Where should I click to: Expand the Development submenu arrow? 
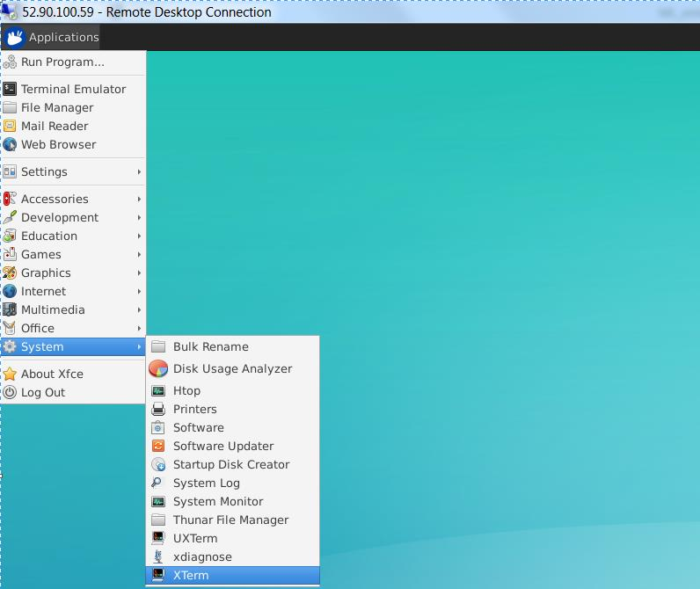point(139,217)
